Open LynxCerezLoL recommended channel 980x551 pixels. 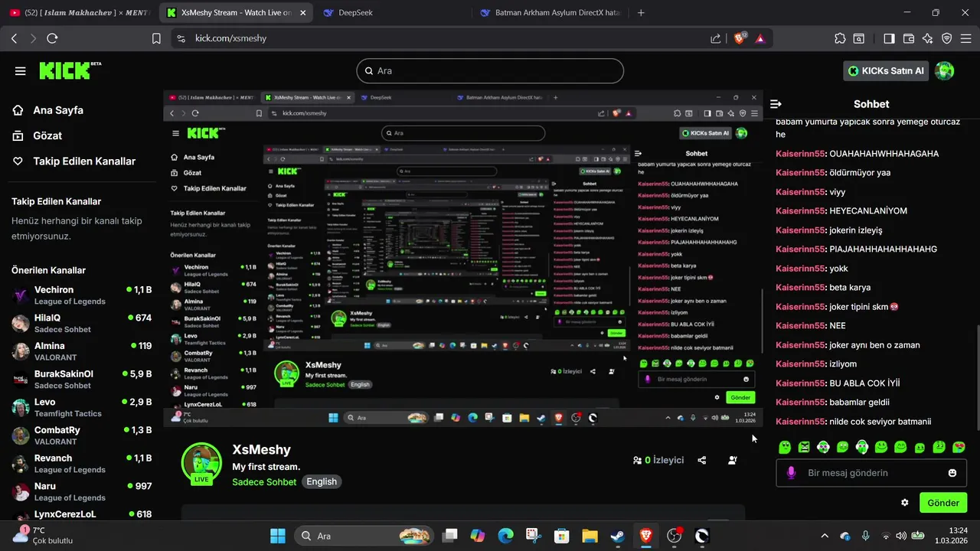point(81,514)
